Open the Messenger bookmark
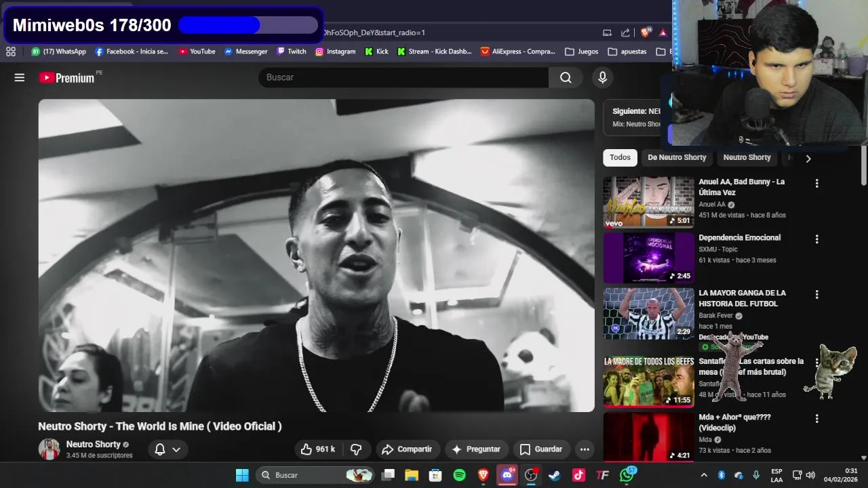The height and width of the screenshot is (488, 868). pos(245,52)
